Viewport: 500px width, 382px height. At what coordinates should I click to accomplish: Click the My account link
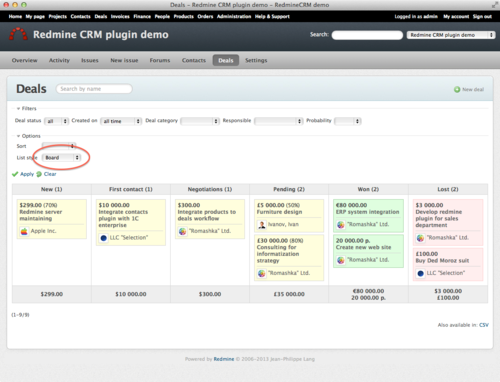(x=456, y=16)
